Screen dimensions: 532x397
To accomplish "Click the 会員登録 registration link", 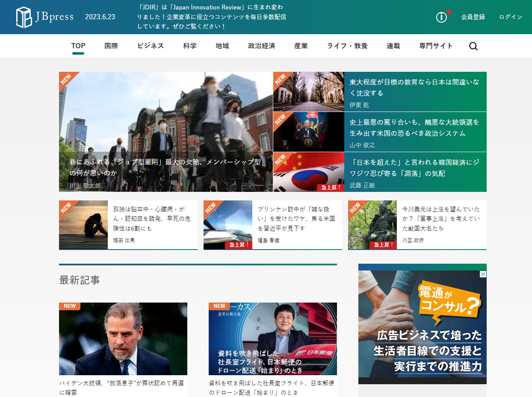I will tap(473, 17).
